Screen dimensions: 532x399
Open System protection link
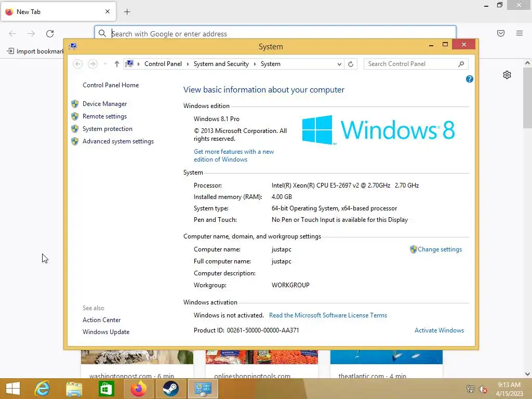click(x=107, y=129)
